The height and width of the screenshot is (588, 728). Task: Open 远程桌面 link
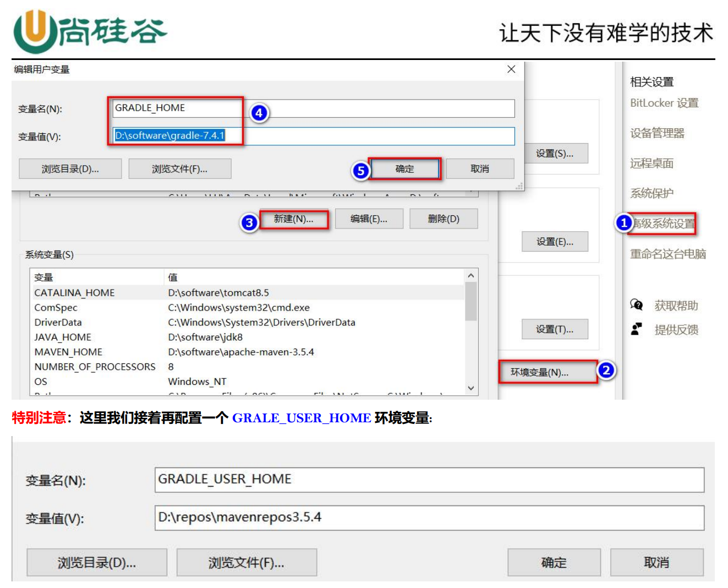[652, 163]
